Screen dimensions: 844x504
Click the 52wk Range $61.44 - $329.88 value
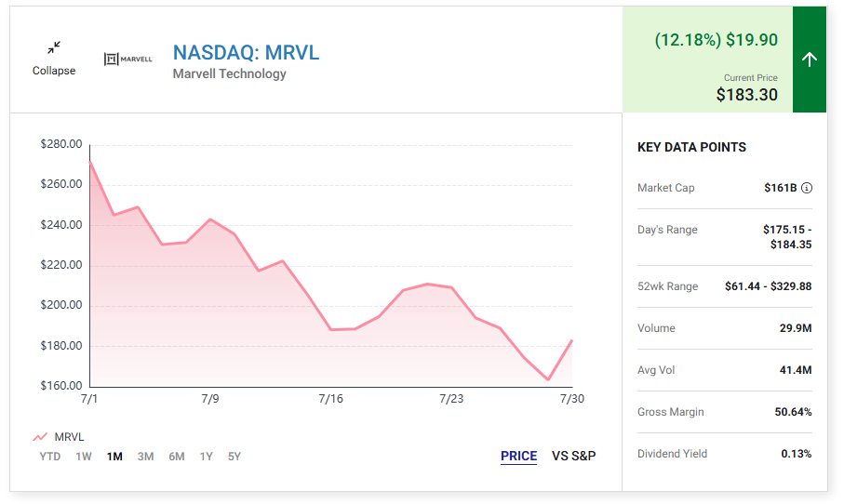768,286
